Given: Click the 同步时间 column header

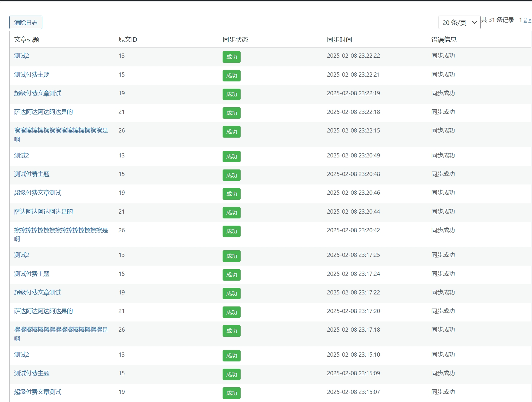Looking at the screenshot, I should [x=339, y=39].
